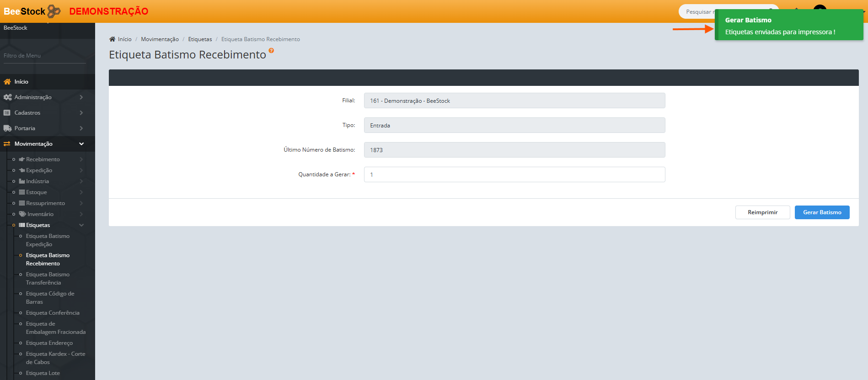Click the Início house icon in sidebar

pos(7,82)
